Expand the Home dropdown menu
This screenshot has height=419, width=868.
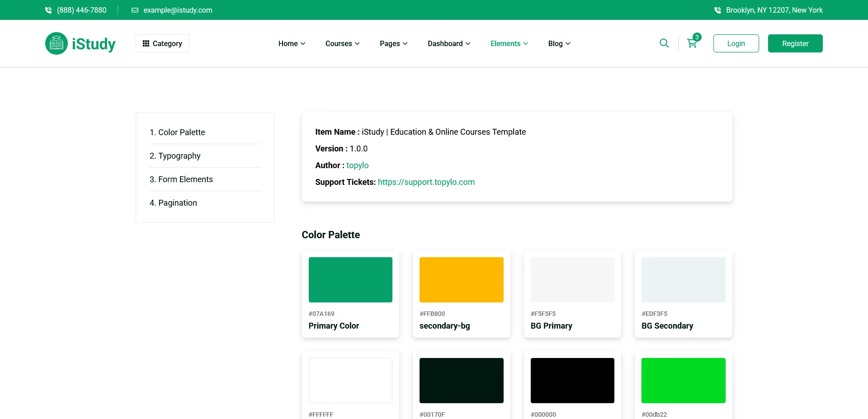292,43
